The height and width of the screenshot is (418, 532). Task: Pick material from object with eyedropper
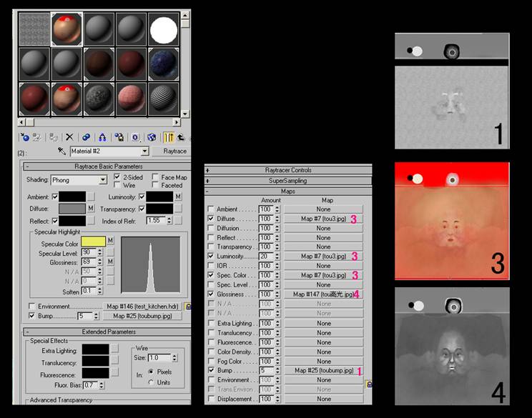[x=62, y=151]
